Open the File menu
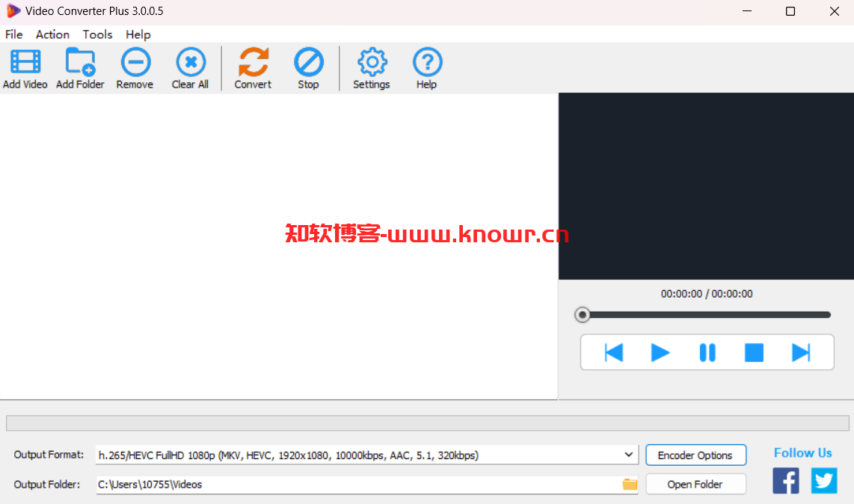Viewport: 854px width, 504px height. pos(13,34)
